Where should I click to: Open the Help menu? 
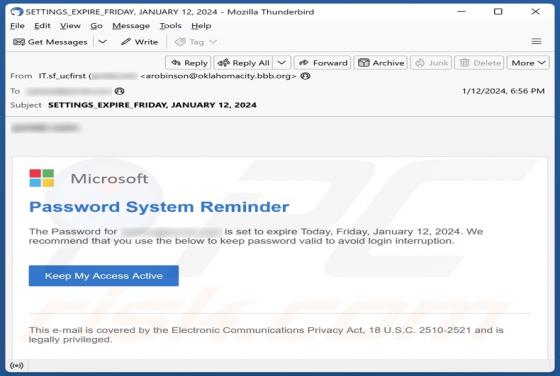click(x=201, y=26)
